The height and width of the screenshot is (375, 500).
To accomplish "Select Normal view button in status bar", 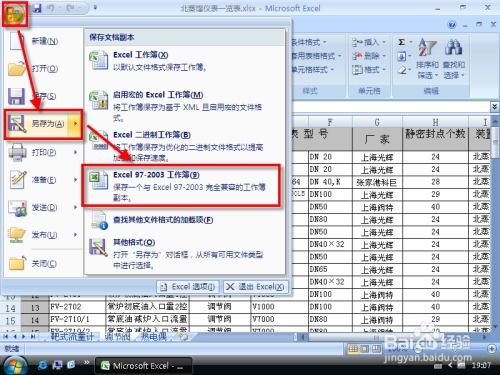I will pos(353,349).
